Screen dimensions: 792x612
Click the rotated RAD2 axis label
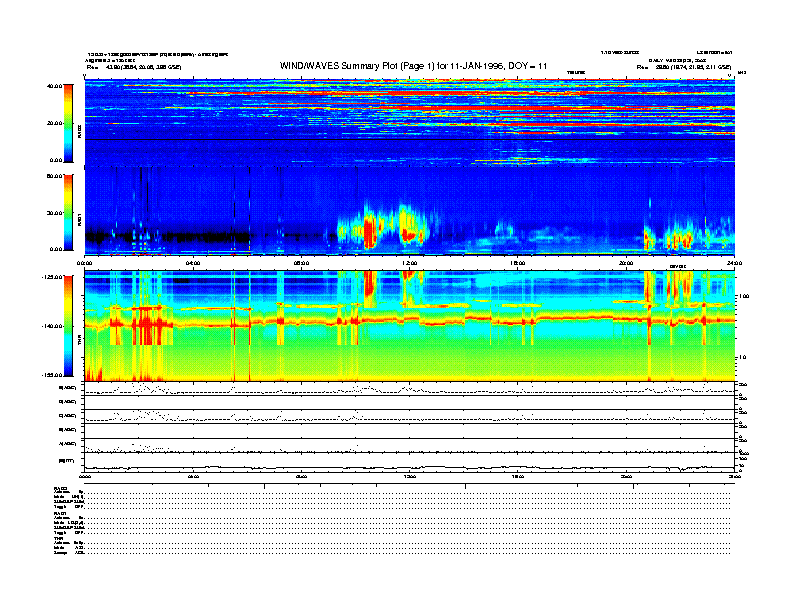pyautogui.click(x=79, y=132)
